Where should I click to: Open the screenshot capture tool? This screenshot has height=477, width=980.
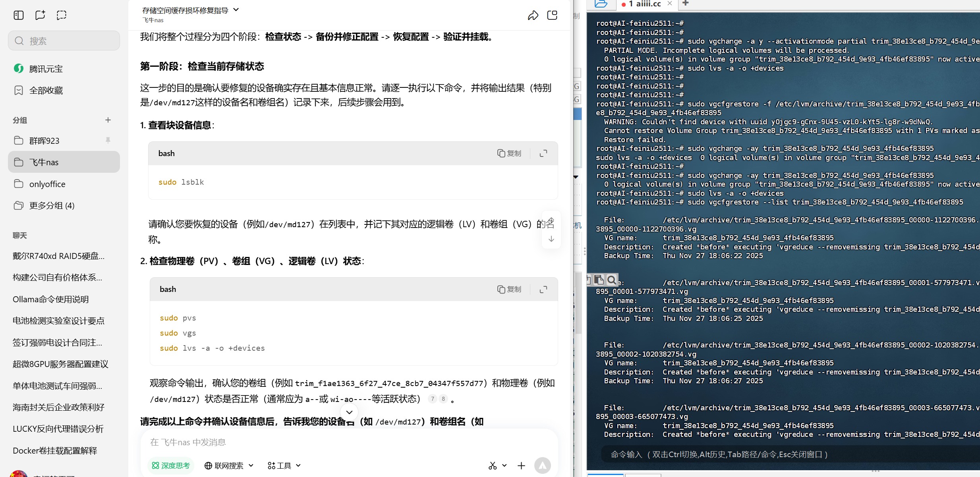61,15
